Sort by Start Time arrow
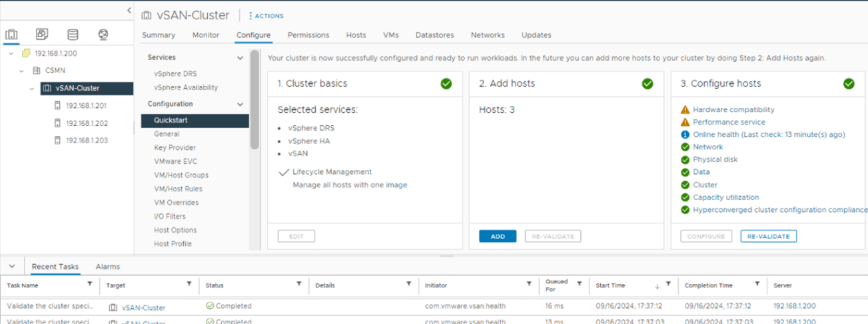The width and height of the screenshot is (868, 324). (657, 285)
